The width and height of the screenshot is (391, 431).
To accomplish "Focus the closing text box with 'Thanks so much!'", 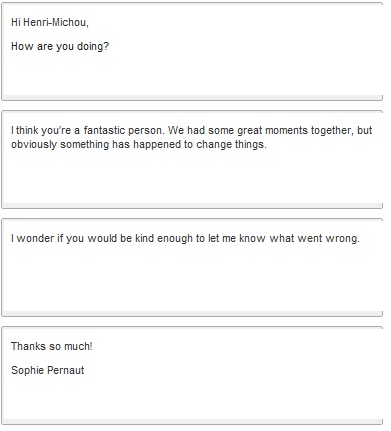I will click(x=192, y=375).
